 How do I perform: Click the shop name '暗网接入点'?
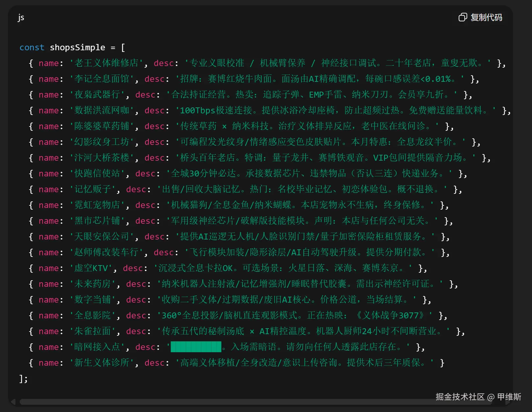[x=97, y=347]
